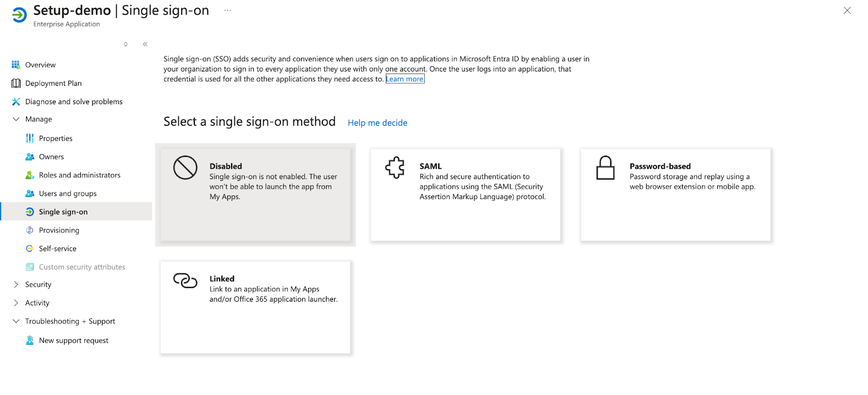Click the Self-service icon
Screen dimensions: 868x395
tap(29, 248)
